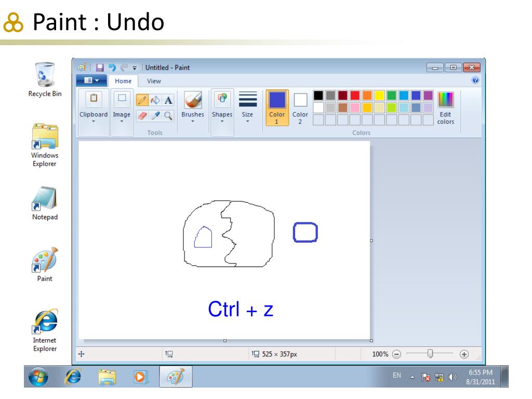The width and height of the screenshot is (532, 399).
Task: Select the Magnifier tool
Action: [168, 116]
